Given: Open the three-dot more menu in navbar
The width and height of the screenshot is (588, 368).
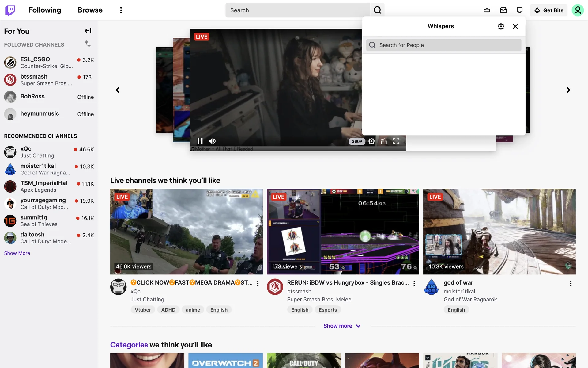Looking at the screenshot, I should [x=121, y=10].
